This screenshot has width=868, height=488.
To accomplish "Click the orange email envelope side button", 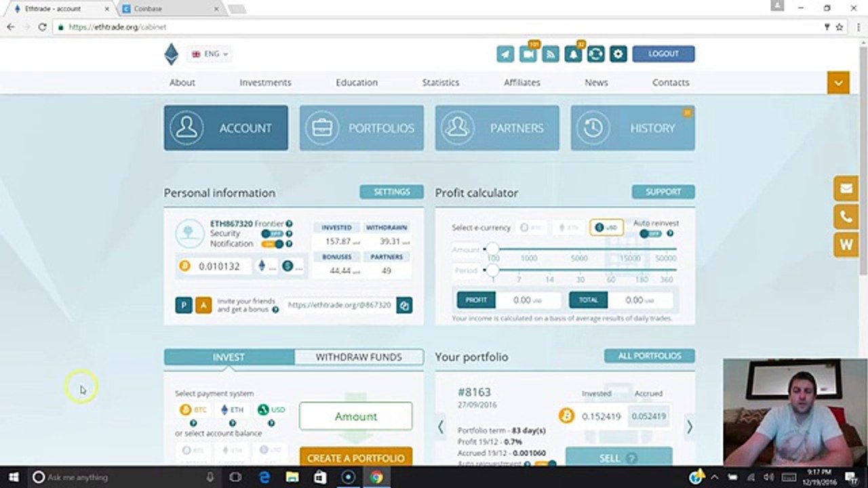I will 846,188.
